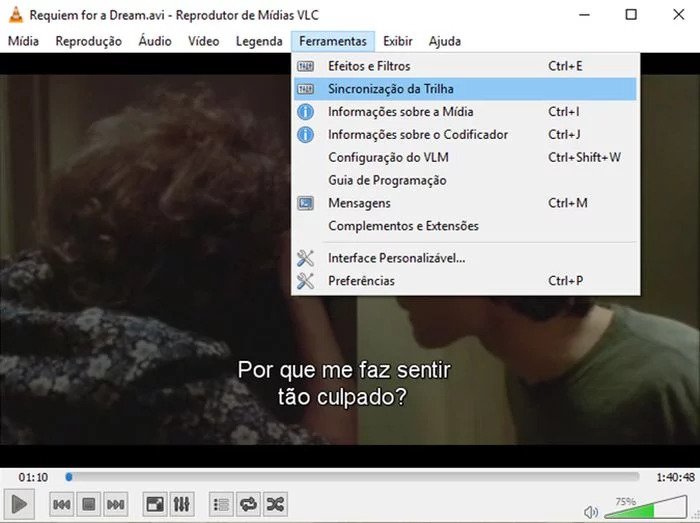Viewport: 700px width, 523px height.
Task: Select Efeitos e Filtros entry
Action: click(465, 66)
